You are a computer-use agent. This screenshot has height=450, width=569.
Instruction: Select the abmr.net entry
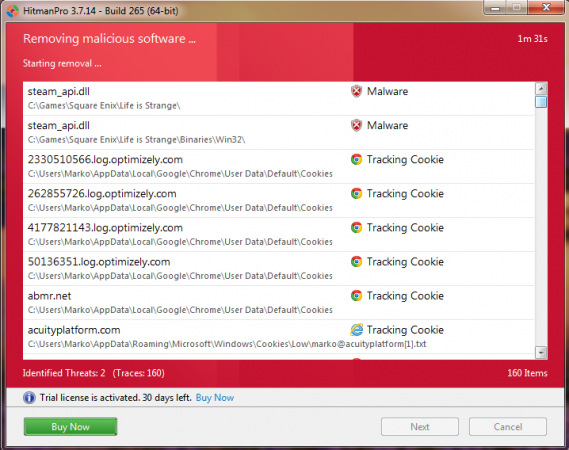[278, 303]
